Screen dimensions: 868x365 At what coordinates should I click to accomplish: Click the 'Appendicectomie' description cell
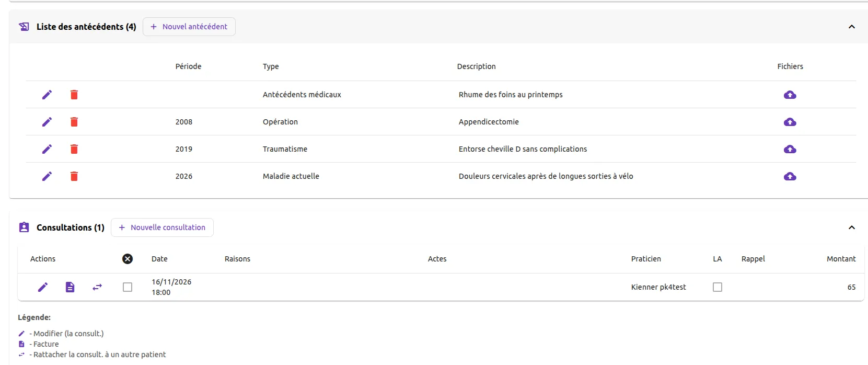tap(489, 122)
